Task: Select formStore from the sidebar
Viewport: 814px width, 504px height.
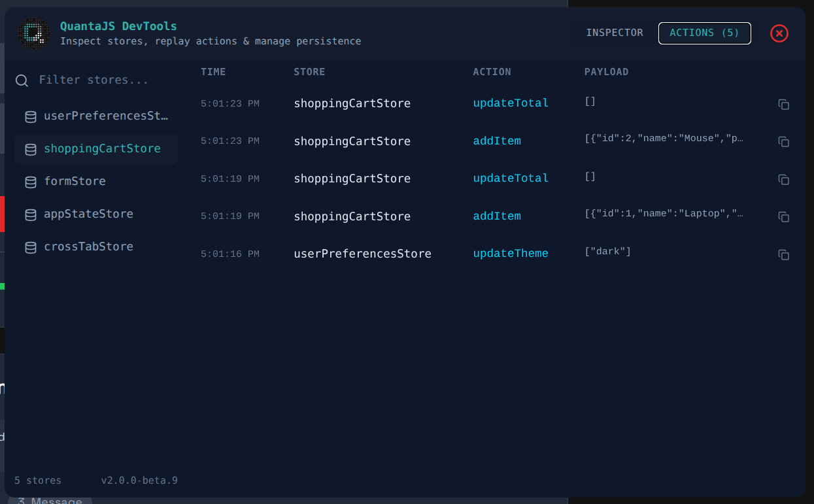Action: click(x=74, y=181)
